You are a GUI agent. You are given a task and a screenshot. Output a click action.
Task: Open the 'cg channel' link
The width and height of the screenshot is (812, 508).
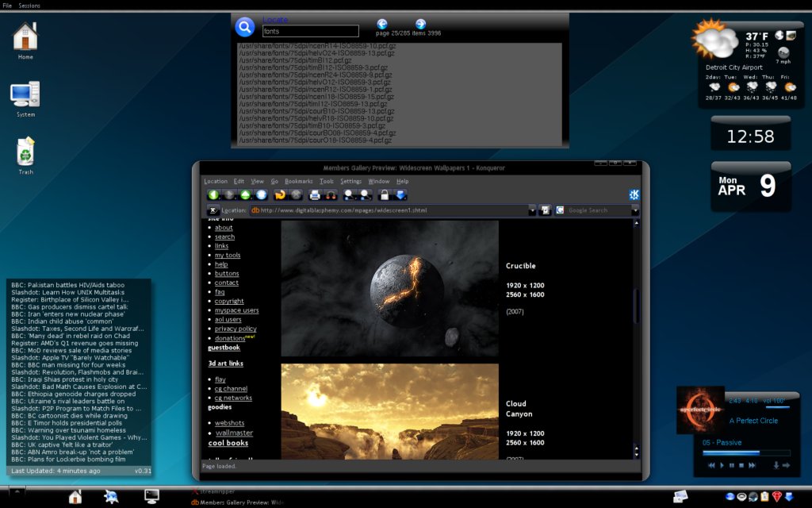(231, 388)
